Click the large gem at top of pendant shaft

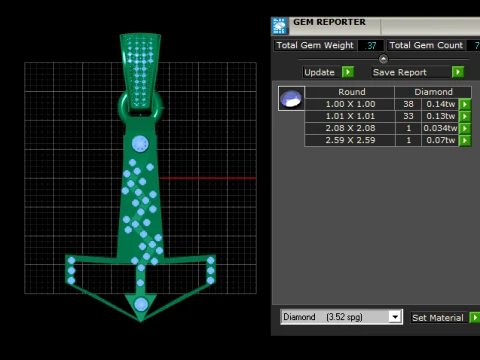(140, 144)
